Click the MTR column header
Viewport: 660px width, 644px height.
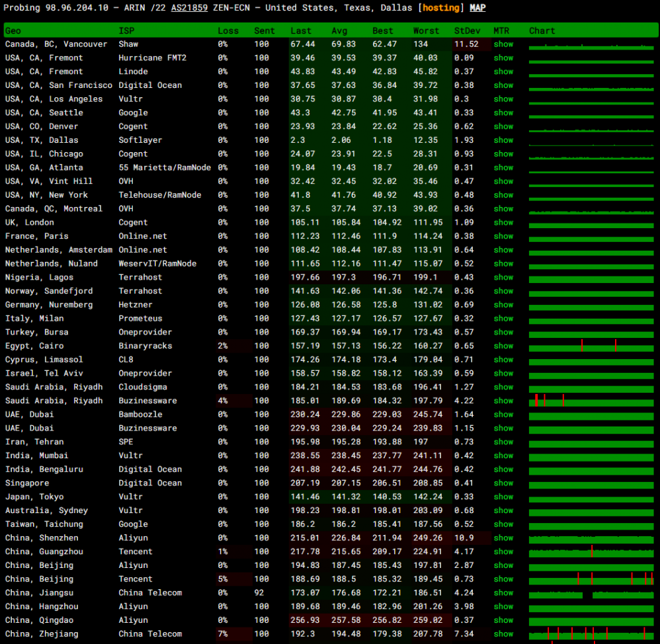(x=501, y=30)
